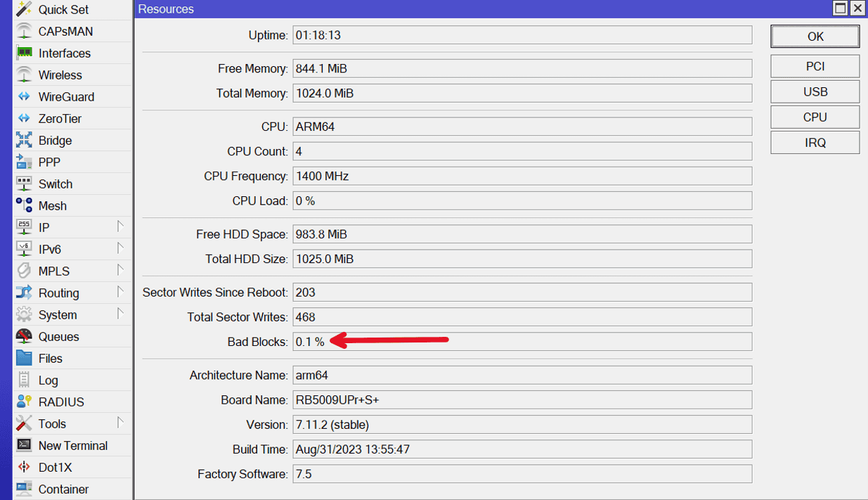Open the Bridge menu entry
868x500 pixels.
72,141
